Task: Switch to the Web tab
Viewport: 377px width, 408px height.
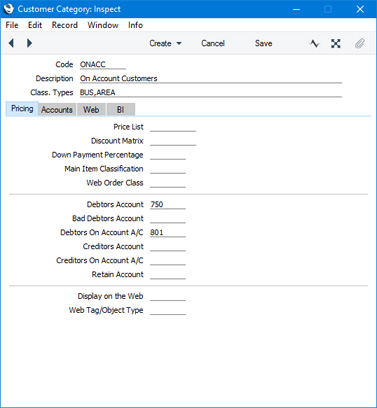Action: click(x=91, y=110)
